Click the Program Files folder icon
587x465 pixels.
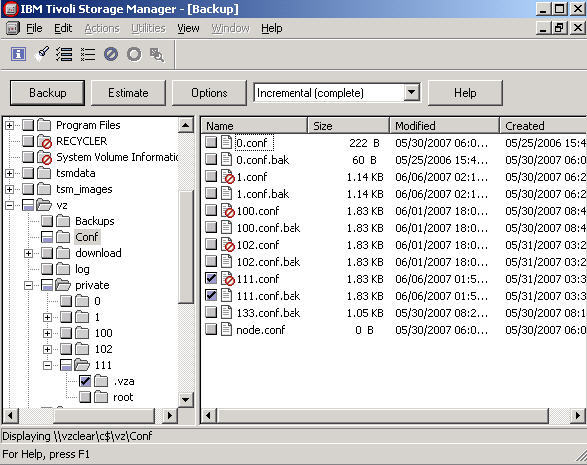[44, 125]
